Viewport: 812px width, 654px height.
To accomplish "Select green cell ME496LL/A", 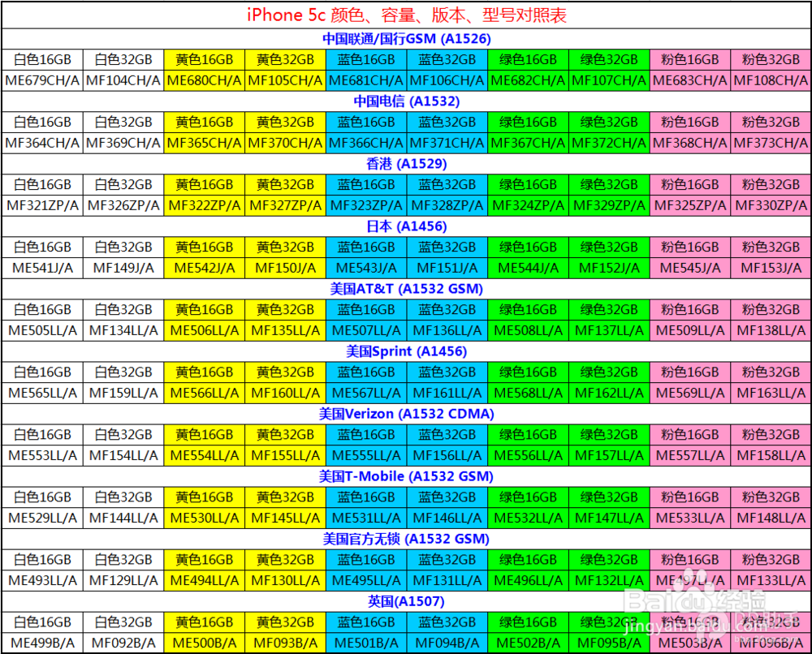I will point(528,581).
